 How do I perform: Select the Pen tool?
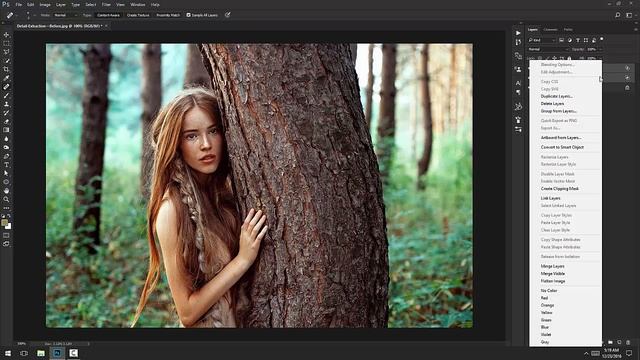point(6,156)
